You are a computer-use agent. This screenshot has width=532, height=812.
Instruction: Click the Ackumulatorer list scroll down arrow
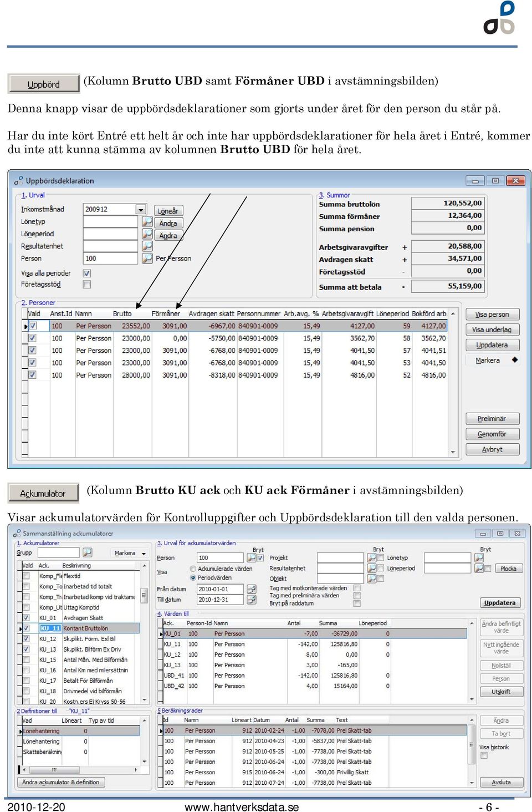(x=145, y=701)
